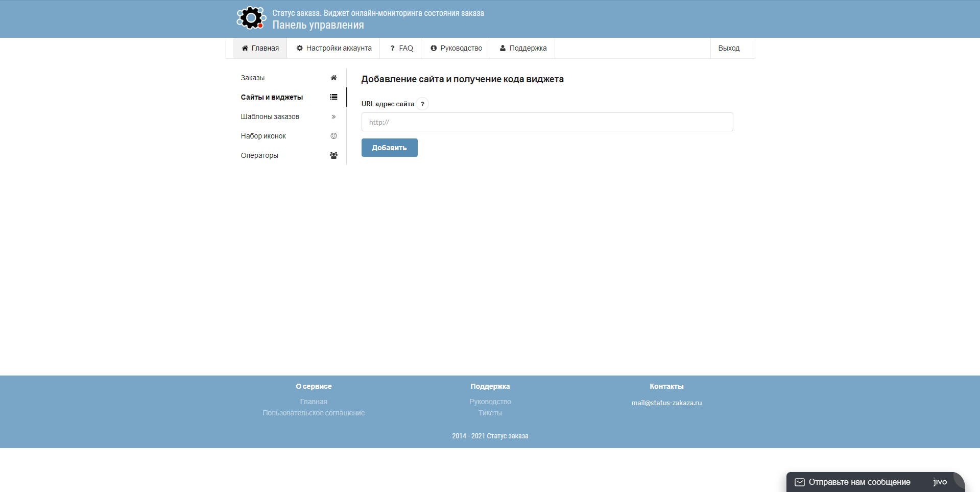Click the Контакты footer heading
Viewport: 980px width, 492px height.
tap(666, 386)
